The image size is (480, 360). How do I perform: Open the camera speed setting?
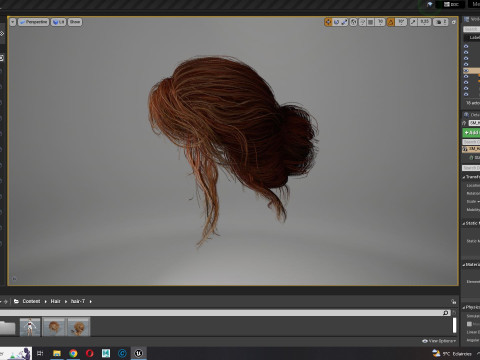click(441, 22)
